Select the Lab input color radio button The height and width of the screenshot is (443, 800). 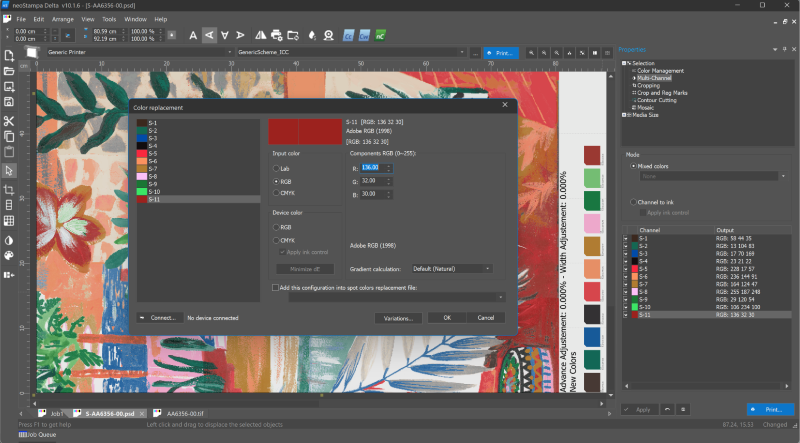pos(277,169)
